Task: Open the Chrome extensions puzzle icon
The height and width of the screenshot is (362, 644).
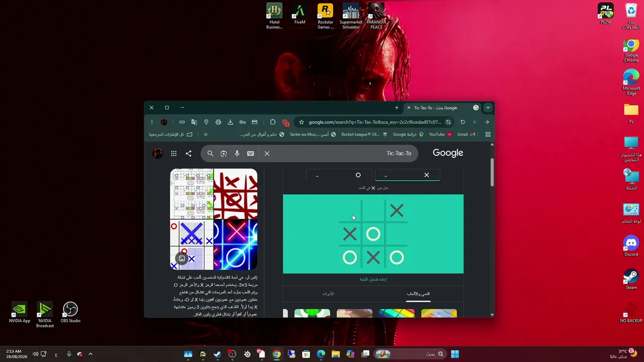Action: click(273, 122)
